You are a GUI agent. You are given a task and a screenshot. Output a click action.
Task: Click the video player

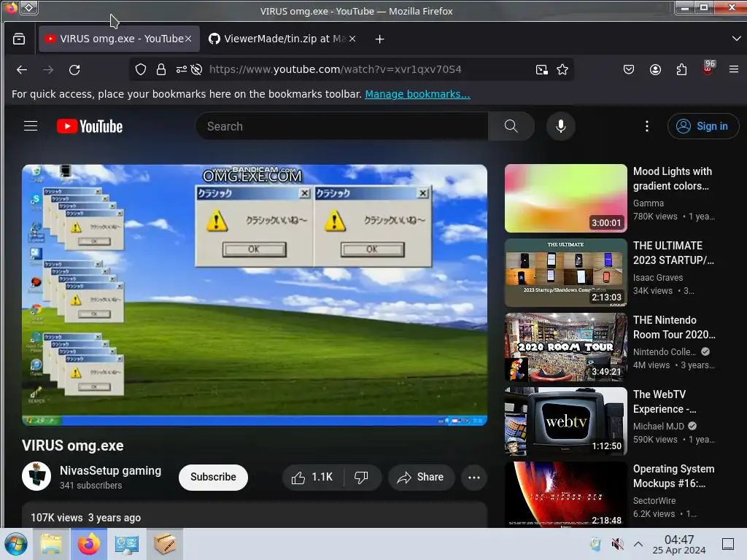pos(255,295)
